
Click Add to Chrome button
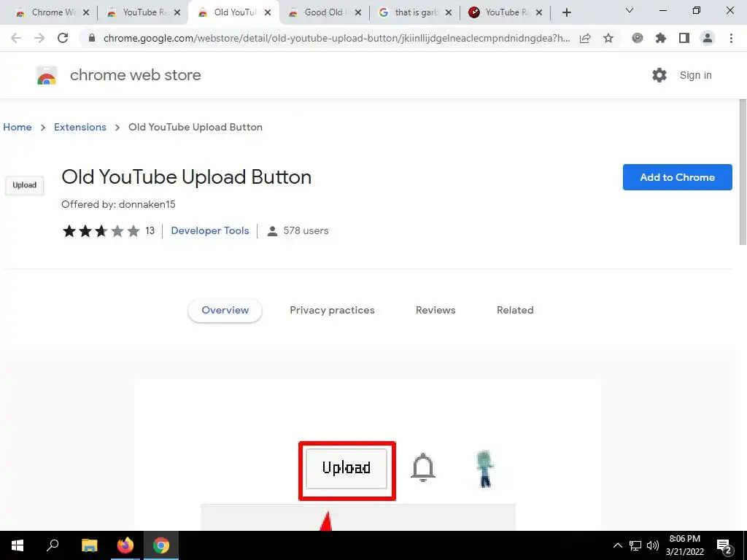tap(677, 177)
